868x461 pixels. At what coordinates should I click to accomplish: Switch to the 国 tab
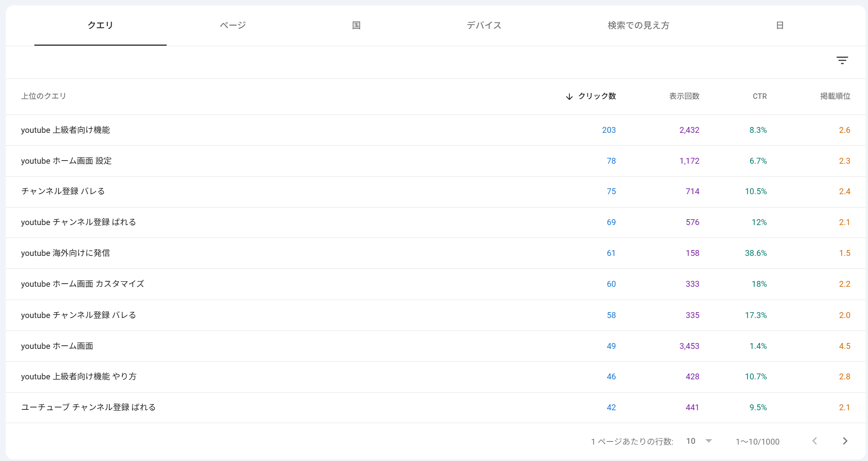tap(356, 25)
